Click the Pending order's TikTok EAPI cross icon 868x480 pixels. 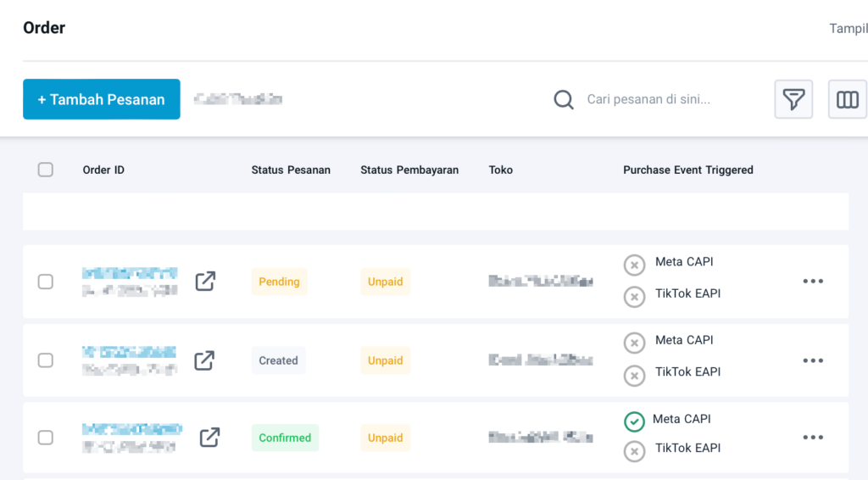click(x=634, y=297)
